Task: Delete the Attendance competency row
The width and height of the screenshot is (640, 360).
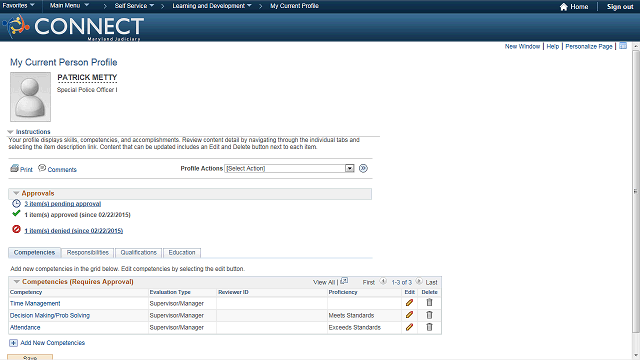Action: (429, 327)
